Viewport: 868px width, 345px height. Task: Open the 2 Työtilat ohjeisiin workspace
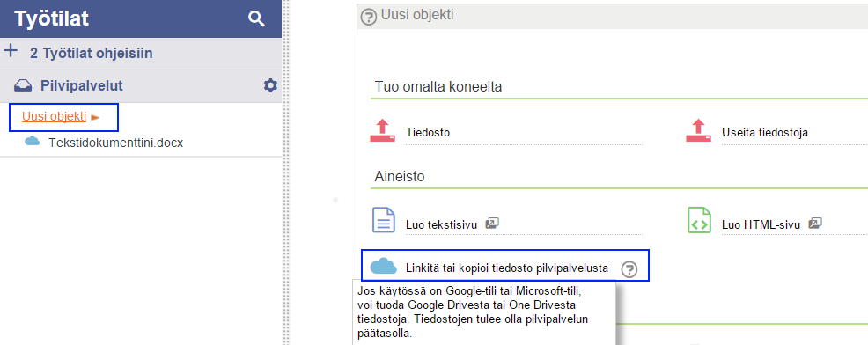click(x=92, y=53)
